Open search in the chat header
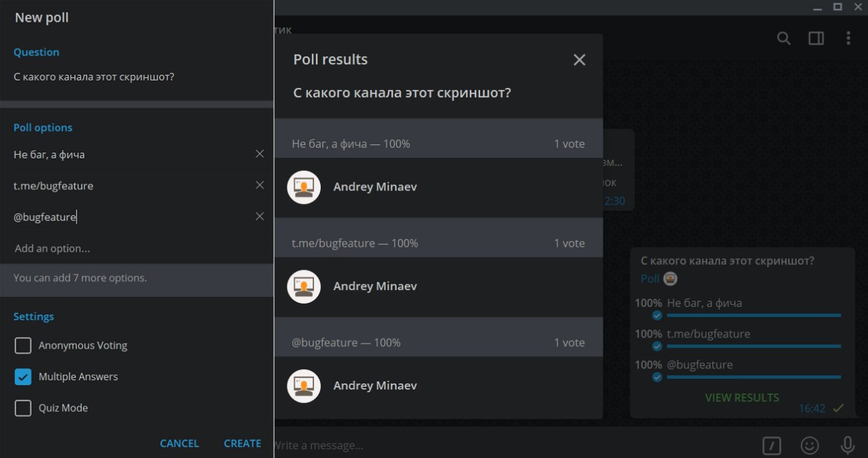This screenshot has width=868, height=458. point(783,39)
